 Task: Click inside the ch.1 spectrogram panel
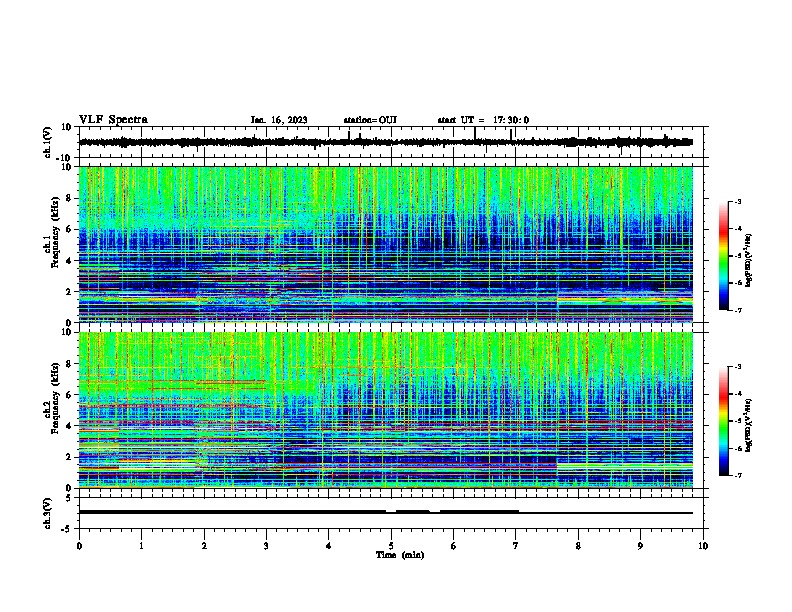pos(386,244)
